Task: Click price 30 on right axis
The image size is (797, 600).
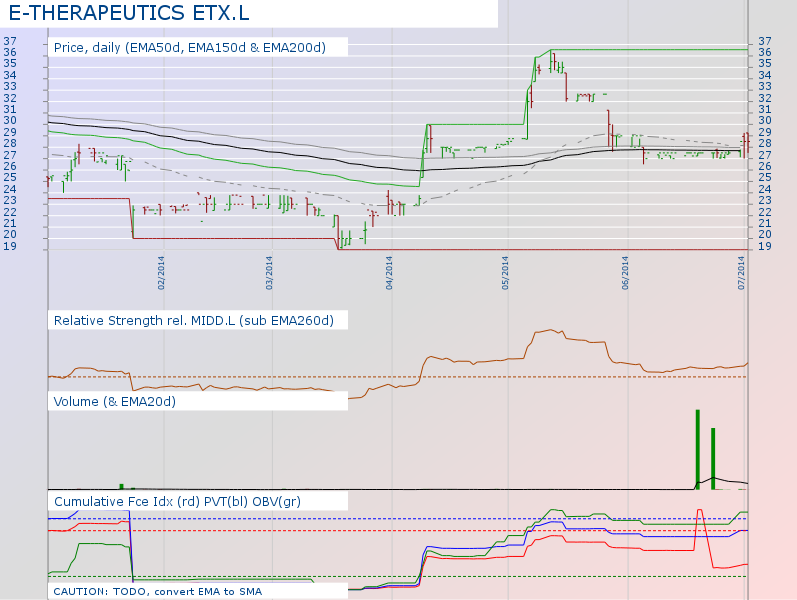Action: click(x=765, y=121)
